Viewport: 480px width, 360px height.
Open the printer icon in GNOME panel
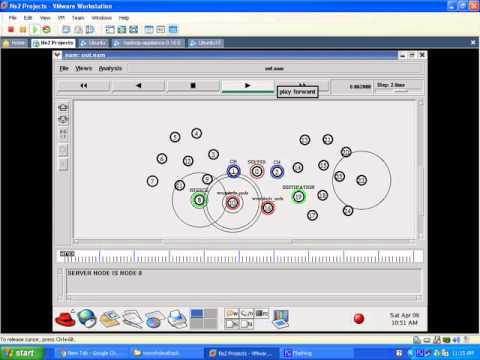(177, 319)
